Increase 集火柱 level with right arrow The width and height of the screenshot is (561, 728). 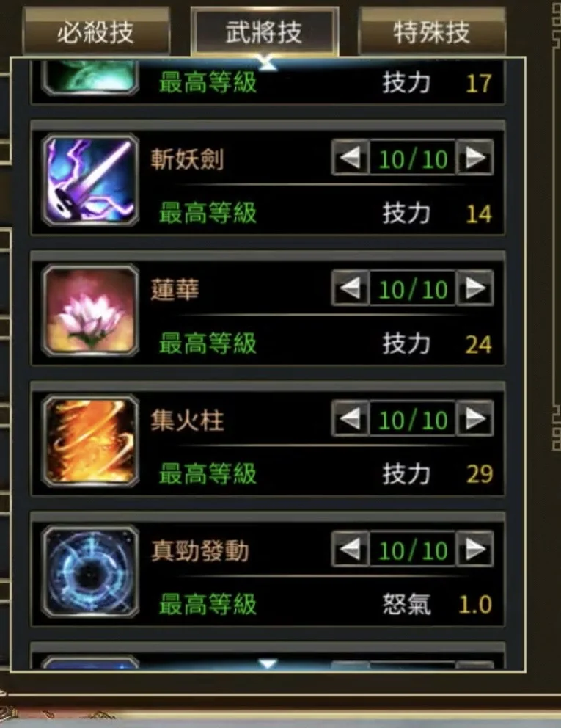(x=474, y=419)
